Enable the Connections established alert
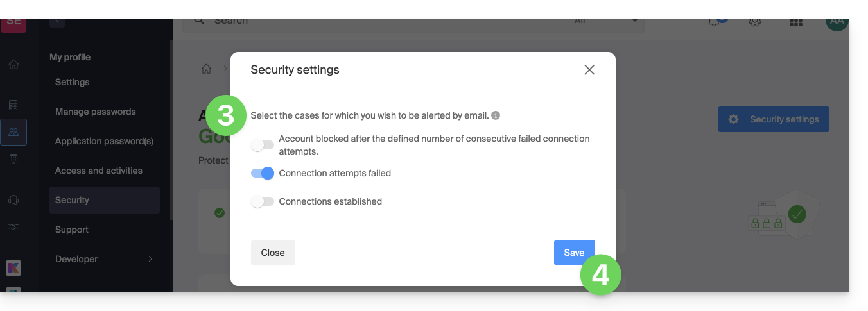The width and height of the screenshot is (868, 311). (x=263, y=201)
